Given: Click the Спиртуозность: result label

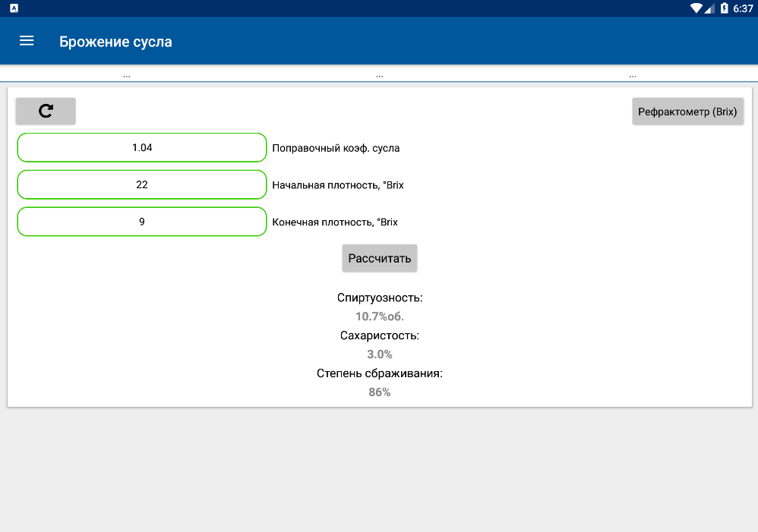Looking at the screenshot, I should click(x=380, y=297).
